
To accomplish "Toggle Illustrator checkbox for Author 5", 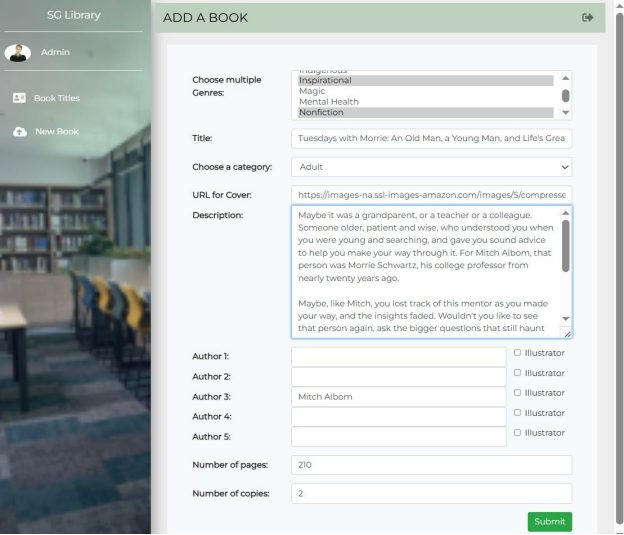I will coord(517,433).
